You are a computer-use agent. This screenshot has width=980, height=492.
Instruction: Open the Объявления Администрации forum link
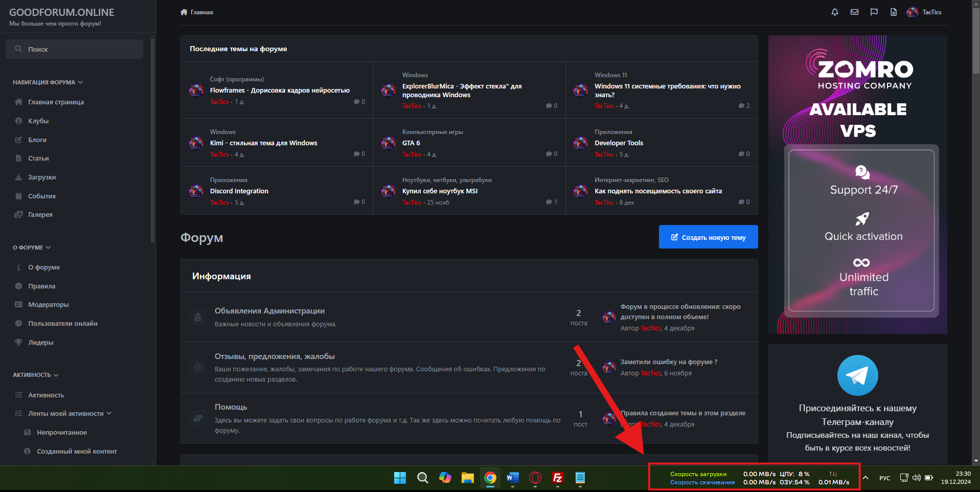click(x=269, y=311)
